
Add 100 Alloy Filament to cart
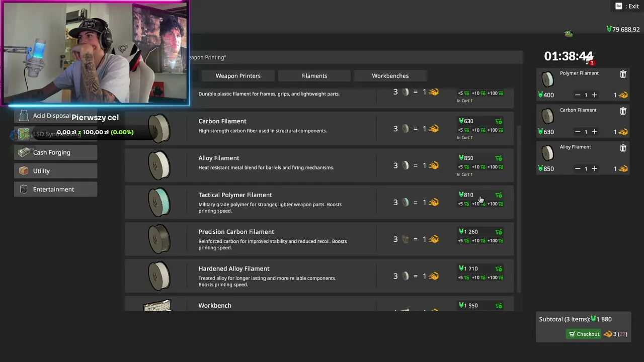[x=495, y=167]
